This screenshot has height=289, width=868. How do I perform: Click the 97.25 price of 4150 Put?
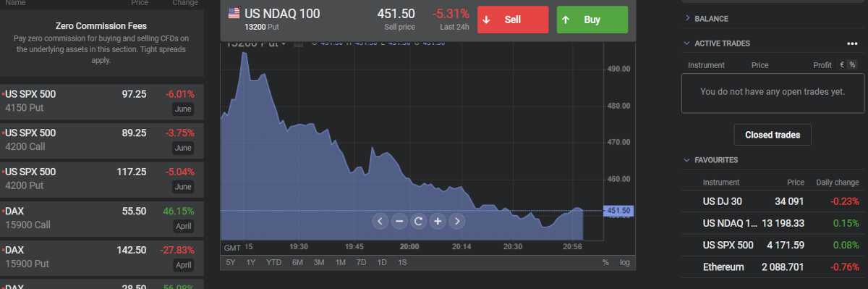tap(135, 94)
